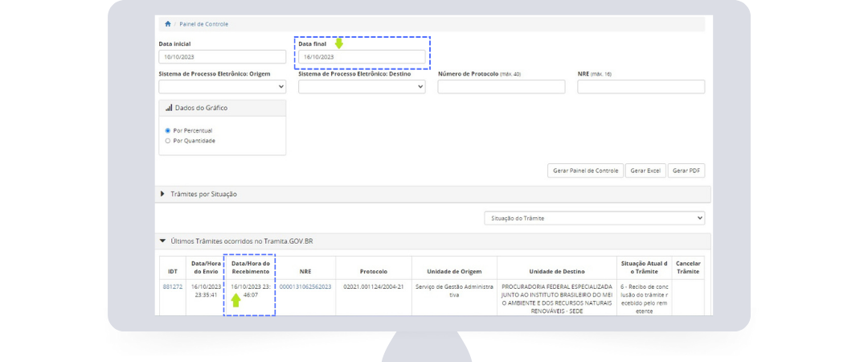The image size is (868, 362).
Task: Select the Por Percentual radio option
Action: [x=168, y=130]
